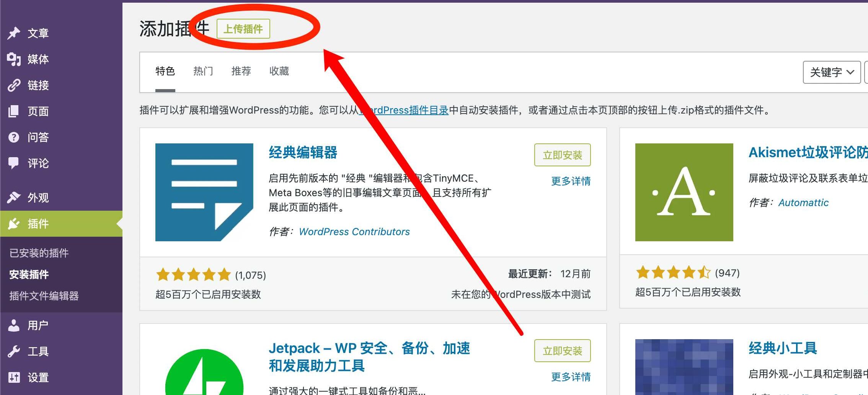Click the 评论 comment bubble icon
The width and height of the screenshot is (868, 395).
[13, 163]
